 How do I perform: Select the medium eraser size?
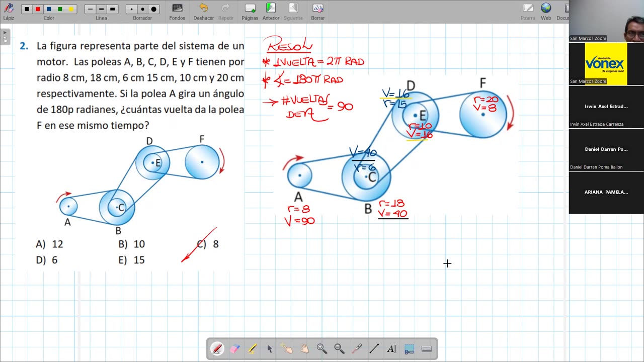pos(142,9)
